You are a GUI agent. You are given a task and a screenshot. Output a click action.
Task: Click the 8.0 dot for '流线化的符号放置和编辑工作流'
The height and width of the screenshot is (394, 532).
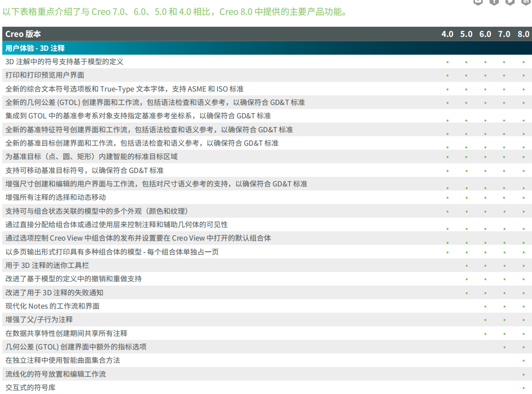coord(523,374)
